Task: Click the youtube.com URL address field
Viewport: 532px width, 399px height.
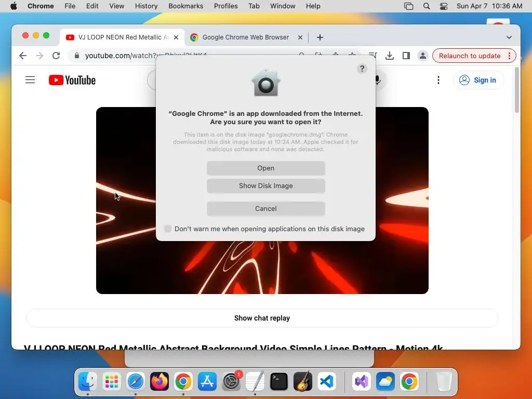Action: (146, 56)
